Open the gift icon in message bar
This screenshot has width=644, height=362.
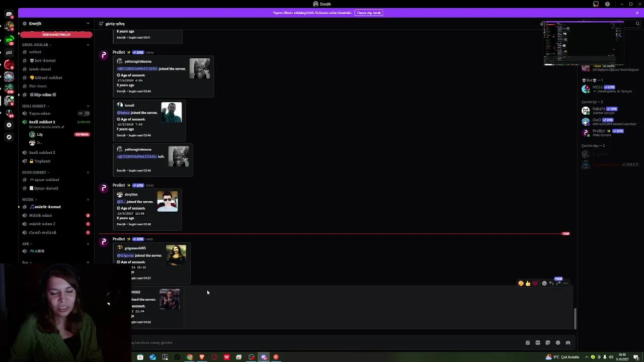(528, 343)
